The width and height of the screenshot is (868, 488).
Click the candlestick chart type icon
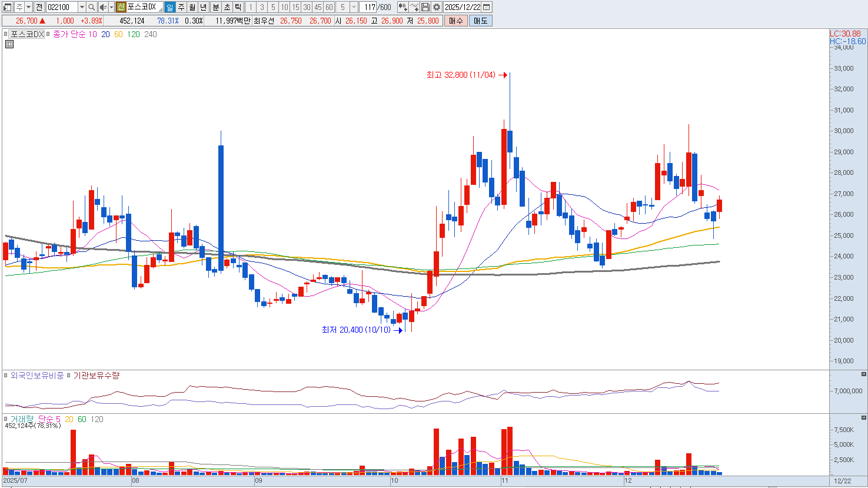click(x=403, y=7)
